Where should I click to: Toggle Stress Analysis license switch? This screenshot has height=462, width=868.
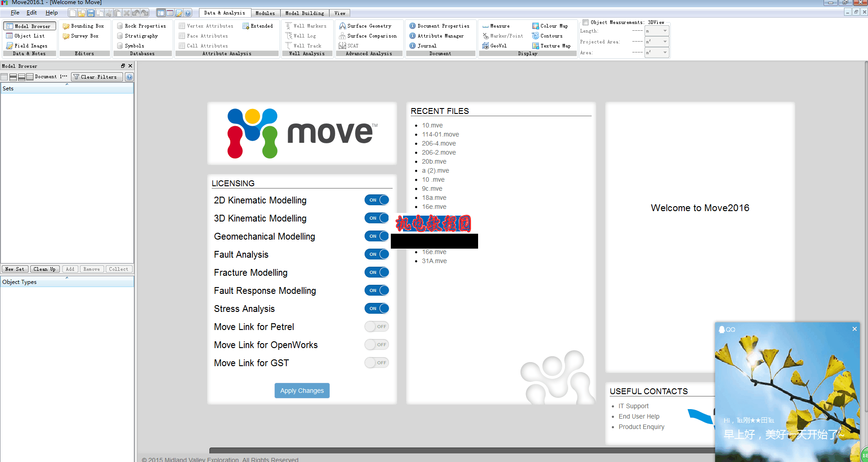(x=377, y=308)
